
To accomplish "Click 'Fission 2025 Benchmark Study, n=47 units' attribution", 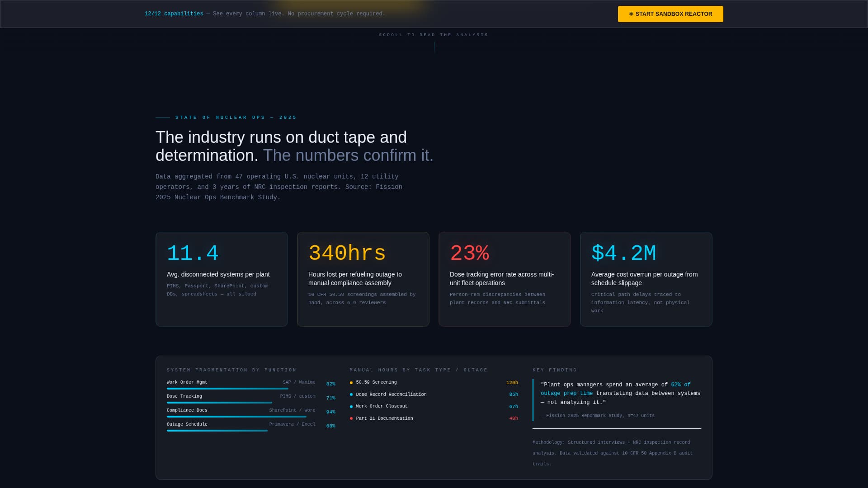I will coord(598,416).
